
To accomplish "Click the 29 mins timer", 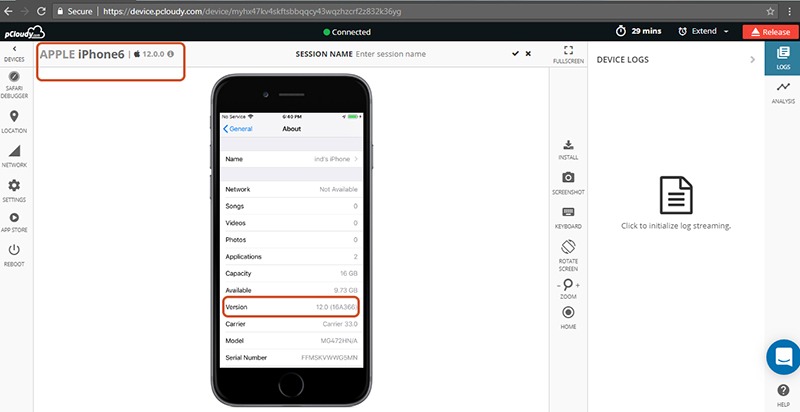I will click(638, 31).
